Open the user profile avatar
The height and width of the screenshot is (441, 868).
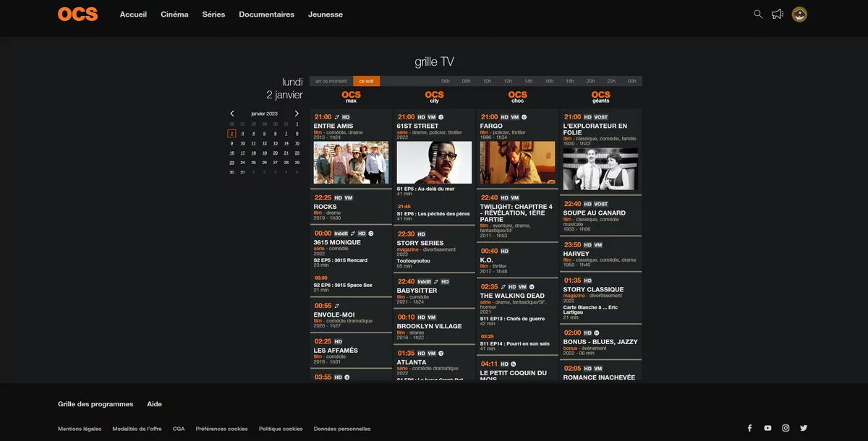pyautogui.click(x=799, y=14)
